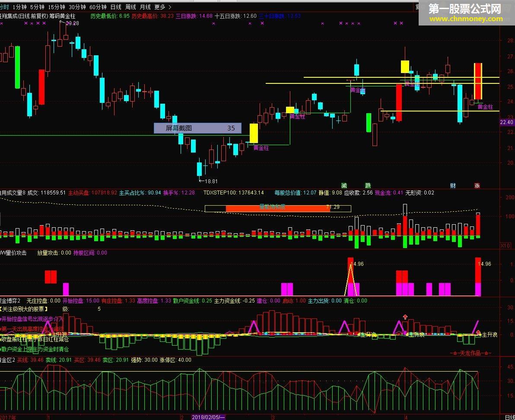Click the 日线 label at bottom-right corner
This screenshot has width=515, height=420.
(x=509, y=417)
